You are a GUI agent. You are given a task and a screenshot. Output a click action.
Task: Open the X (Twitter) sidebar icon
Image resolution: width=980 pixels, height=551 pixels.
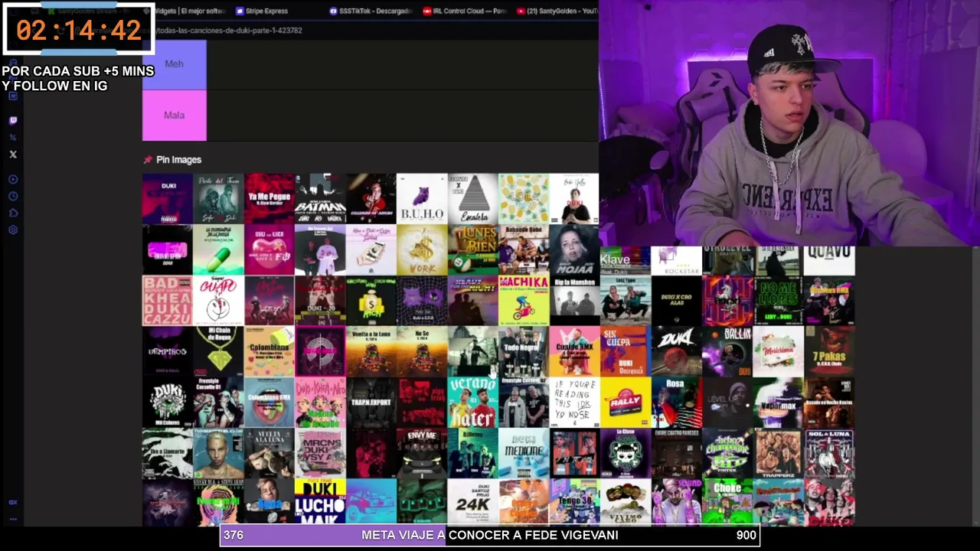click(13, 154)
